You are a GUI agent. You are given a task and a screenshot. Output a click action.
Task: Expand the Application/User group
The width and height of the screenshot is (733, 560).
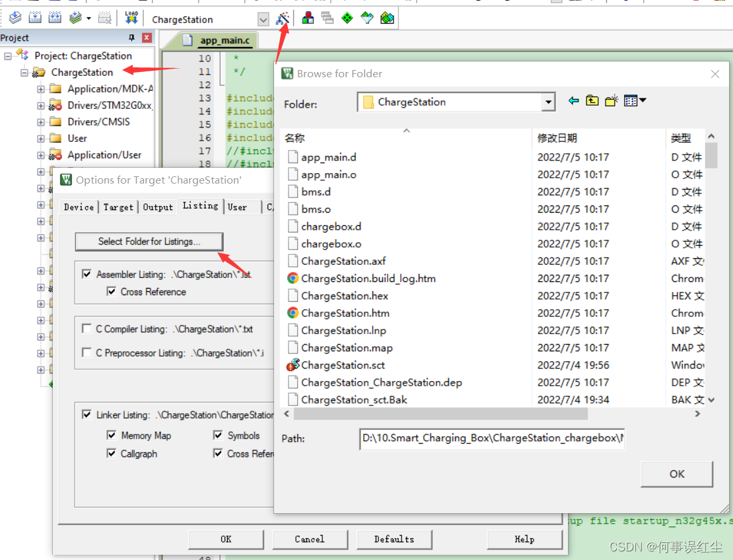pos(41,155)
